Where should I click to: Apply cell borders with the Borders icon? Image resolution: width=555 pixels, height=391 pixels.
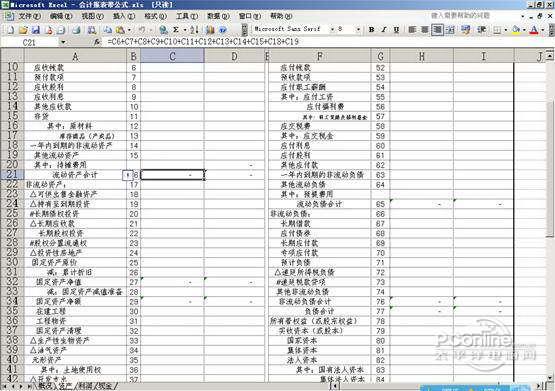pos(497,30)
